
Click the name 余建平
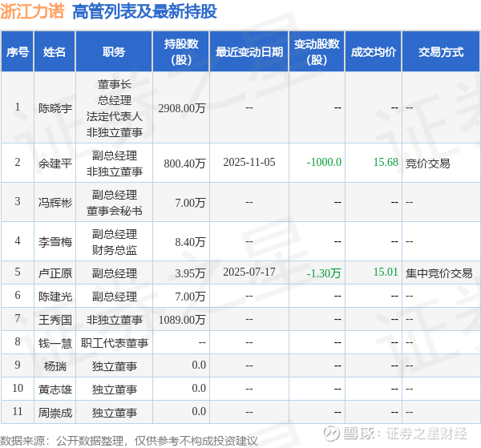tap(55, 163)
